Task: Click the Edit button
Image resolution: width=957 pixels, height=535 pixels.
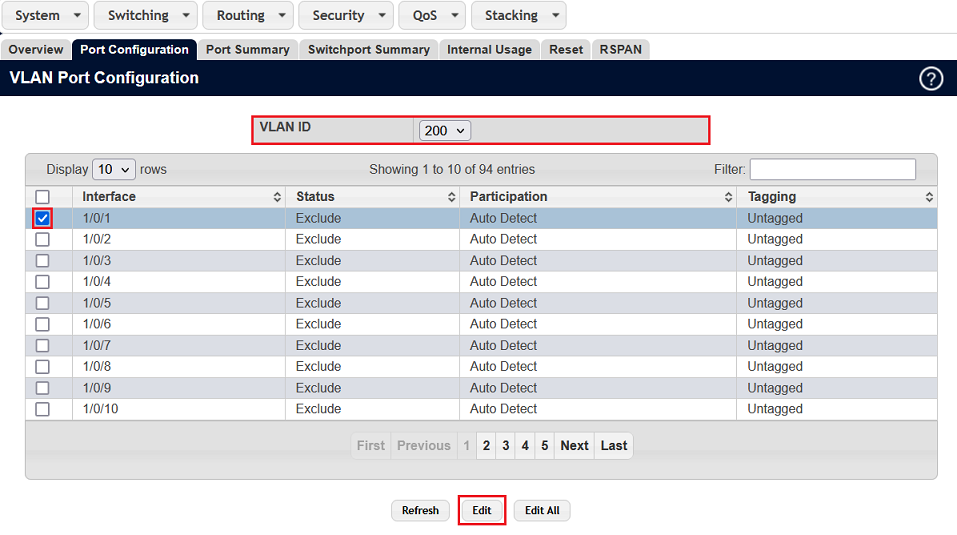Action: coord(482,510)
